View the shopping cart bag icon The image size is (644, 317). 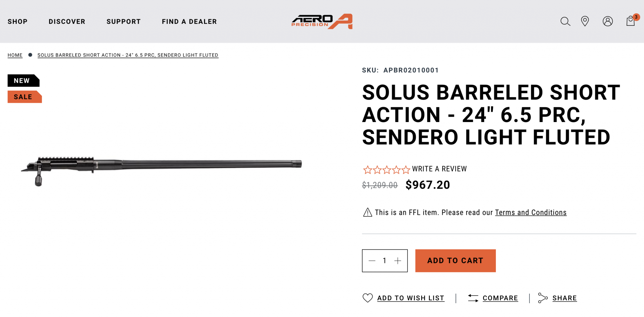click(x=630, y=21)
